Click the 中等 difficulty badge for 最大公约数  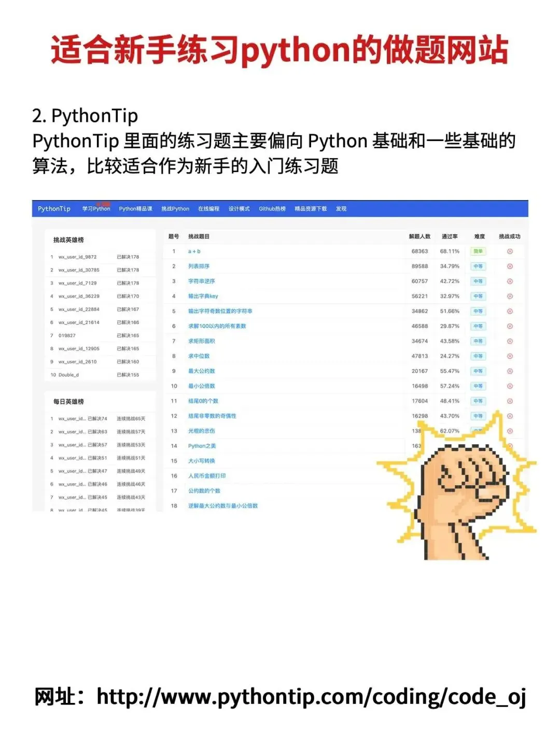[x=478, y=372]
